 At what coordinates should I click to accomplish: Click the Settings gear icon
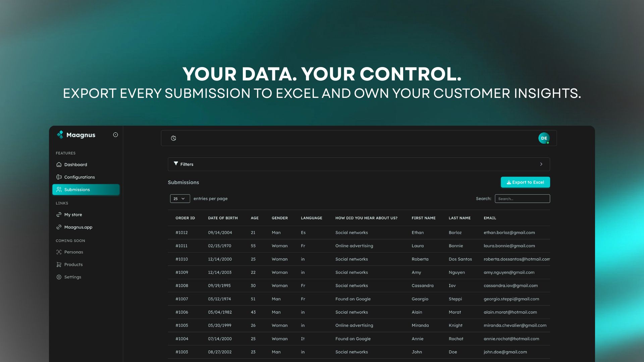(59, 277)
